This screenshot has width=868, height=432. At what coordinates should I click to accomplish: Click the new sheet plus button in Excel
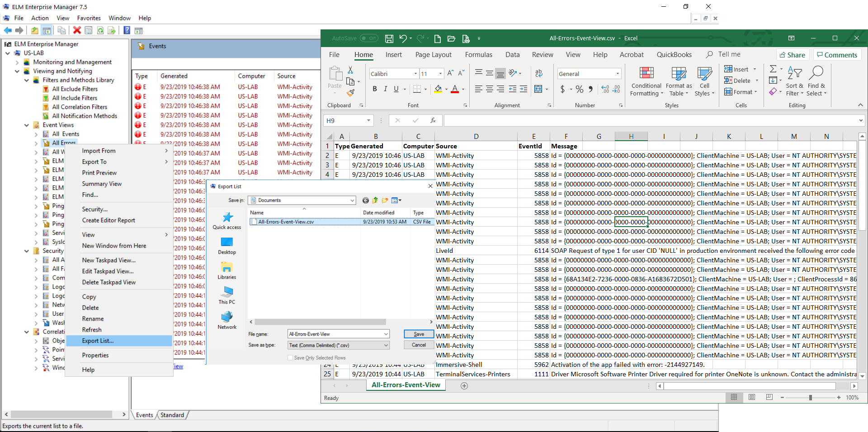(x=464, y=385)
